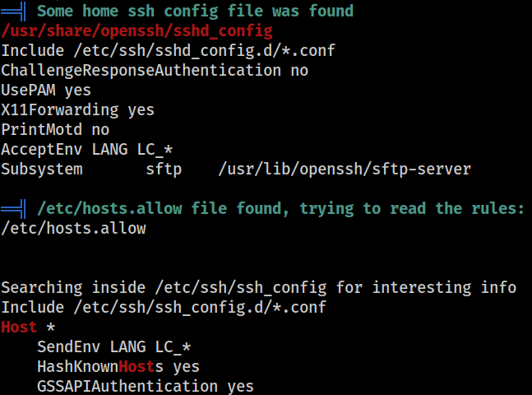Screen dimensions: 532x395
Task: Click the 'Searching inside /etc/ssh/ssh_config' line
Action: pyautogui.click(x=258, y=288)
